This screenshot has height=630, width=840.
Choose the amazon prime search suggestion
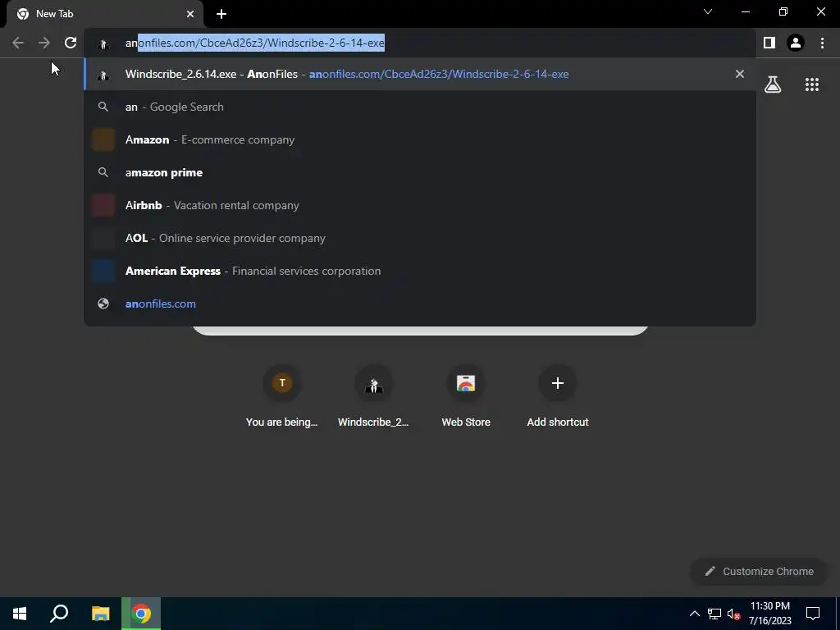420,172
